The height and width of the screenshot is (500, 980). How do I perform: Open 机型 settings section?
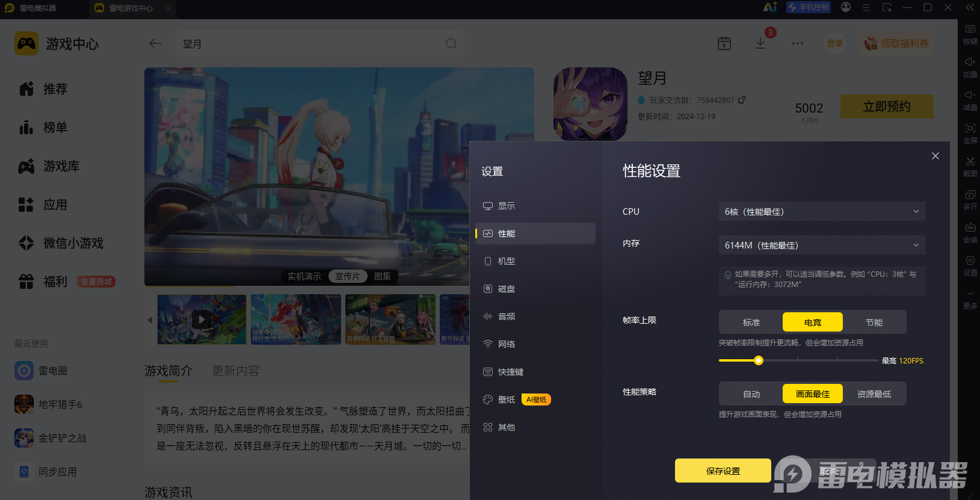click(535, 261)
